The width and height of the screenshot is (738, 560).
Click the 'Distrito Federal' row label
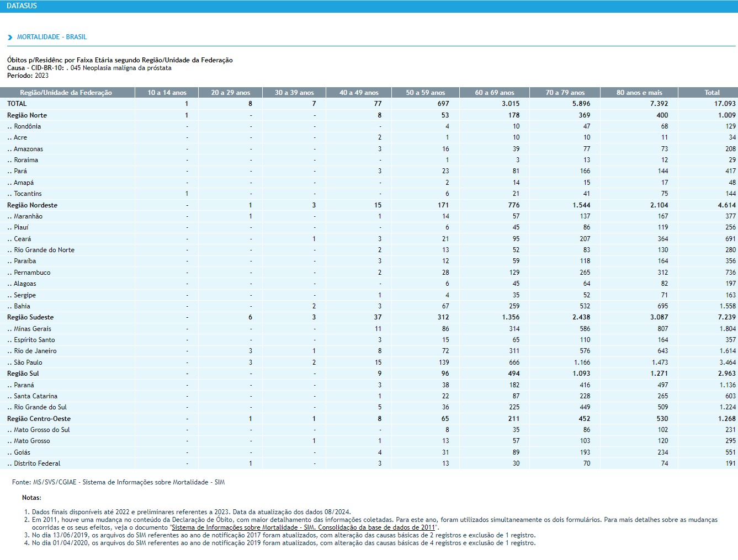(x=37, y=463)
